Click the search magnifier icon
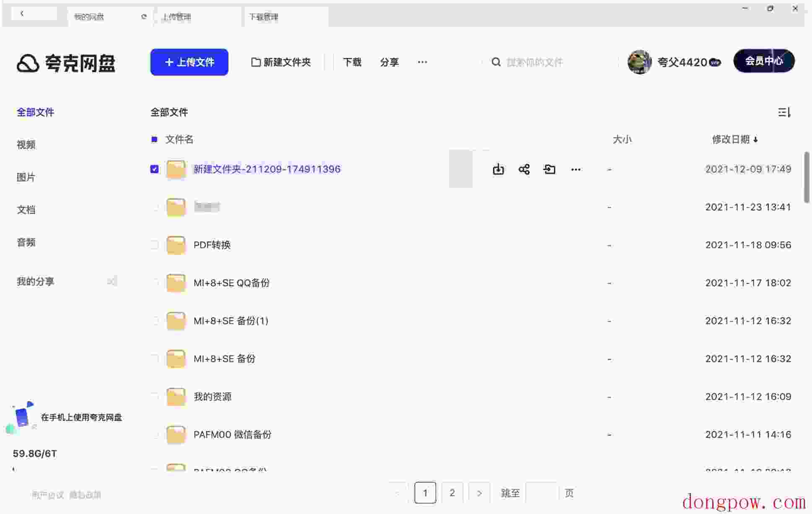Image resolution: width=812 pixels, height=514 pixels. [496, 62]
